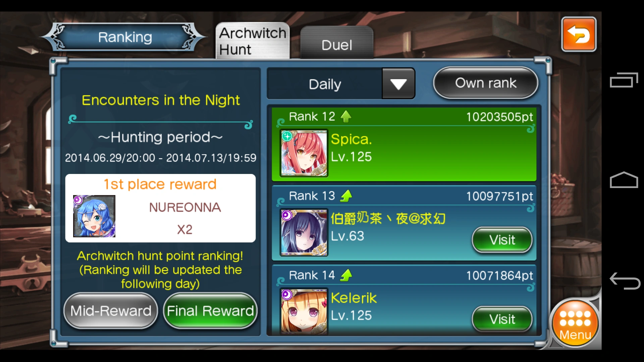
Task: Open the Final Reward list
Action: coord(210,311)
